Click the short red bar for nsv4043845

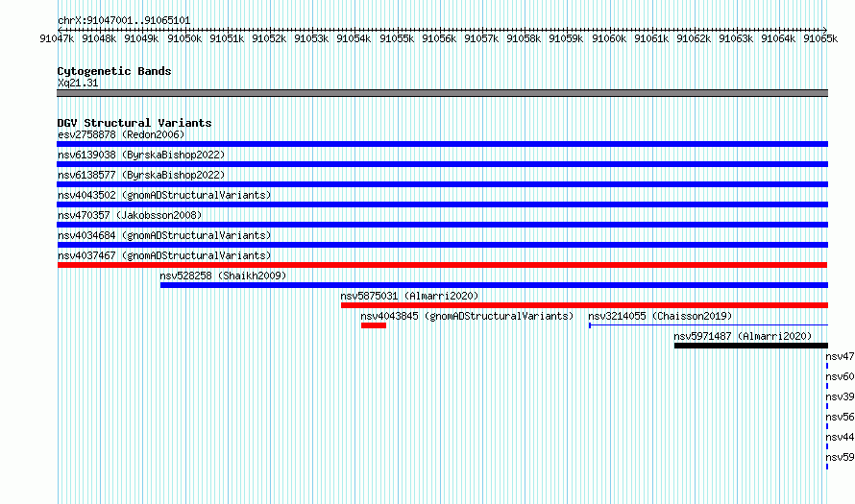[374, 325]
